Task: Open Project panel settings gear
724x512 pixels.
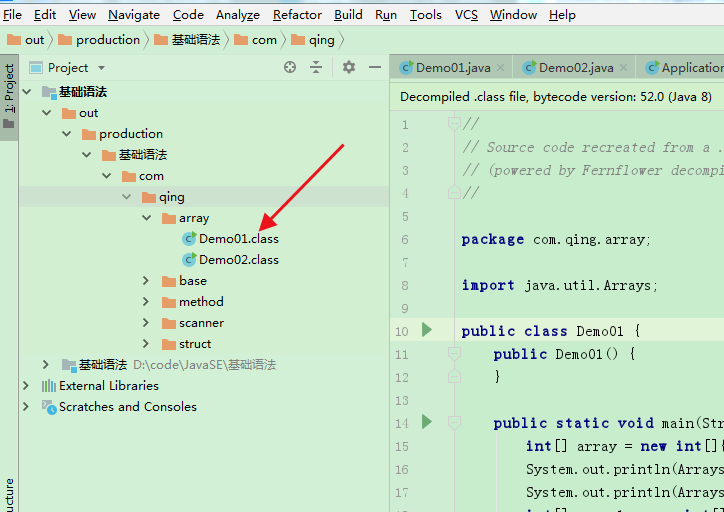Action: click(349, 67)
